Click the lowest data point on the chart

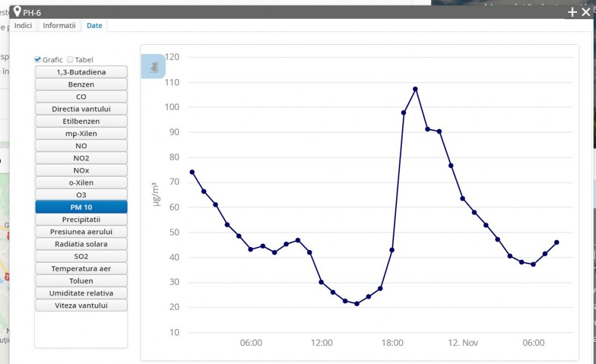tap(357, 304)
